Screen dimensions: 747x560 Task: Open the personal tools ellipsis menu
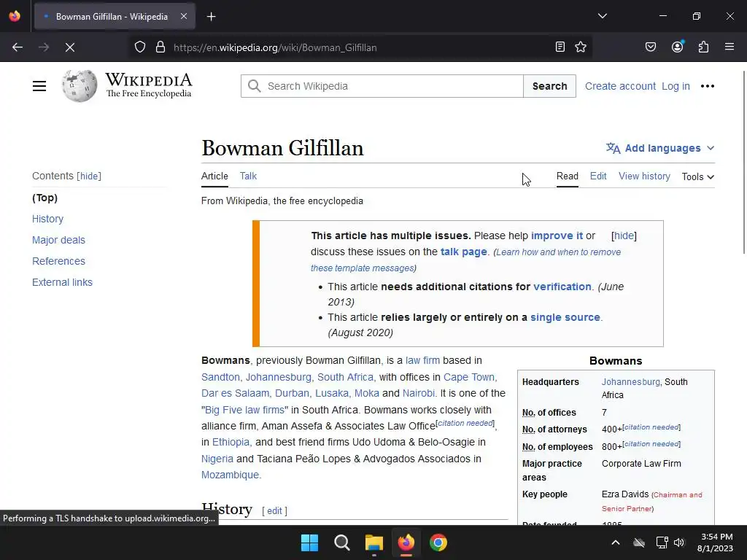coord(708,86)
